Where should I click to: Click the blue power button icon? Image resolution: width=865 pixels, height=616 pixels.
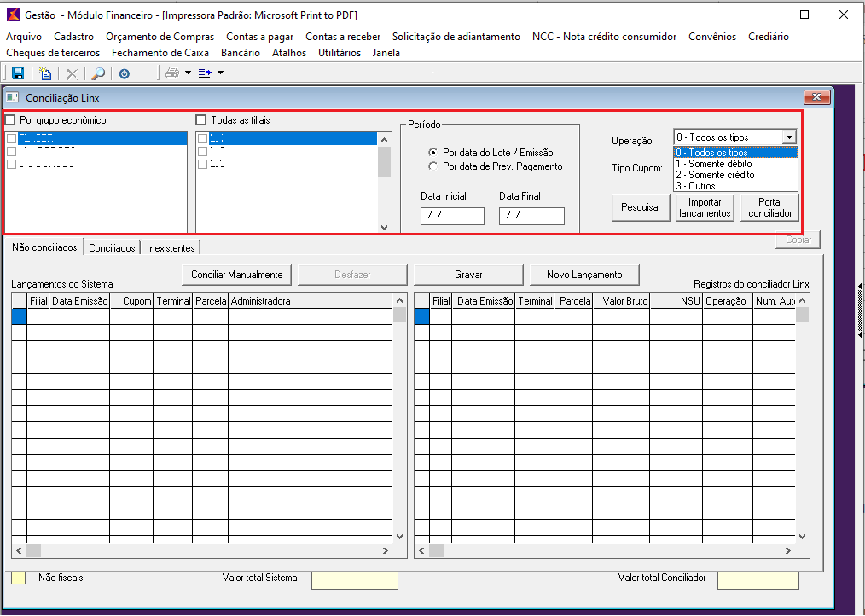click(125, 73)
